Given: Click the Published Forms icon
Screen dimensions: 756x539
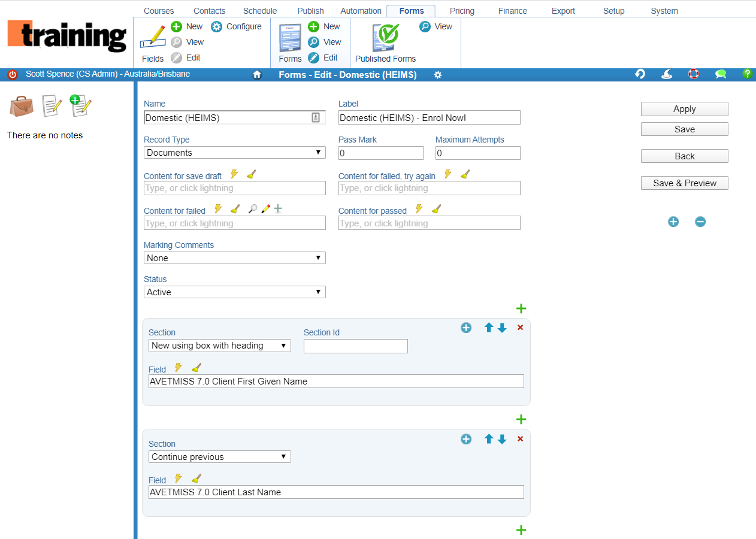Looking at the screenshot, I should coord(386,40).
